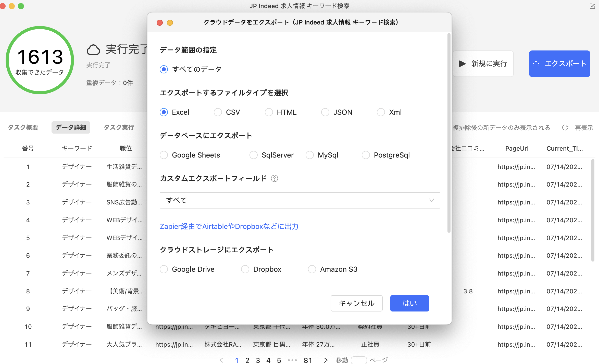Click the help icon beside カスタムエクスポートフィールド
Screen dimensions: 599x364
pos(274,178)
